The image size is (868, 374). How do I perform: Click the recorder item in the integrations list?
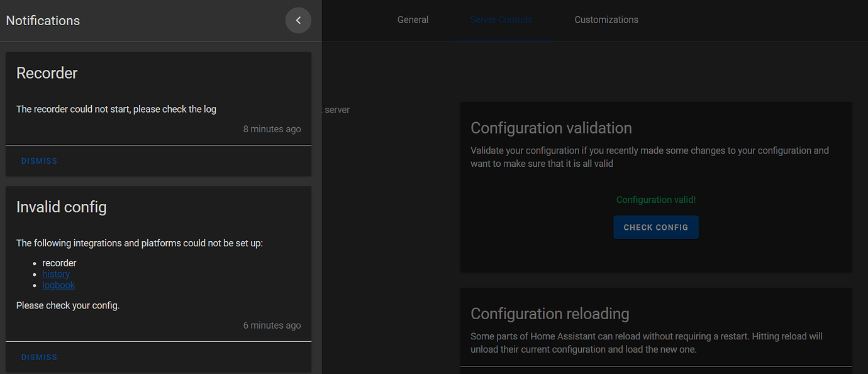(x=59, y=263)
